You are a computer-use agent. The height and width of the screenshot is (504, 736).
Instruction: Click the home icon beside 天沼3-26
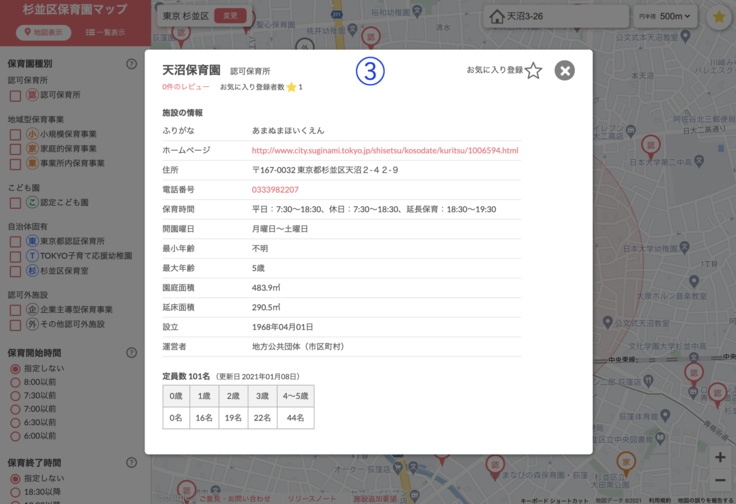(497, 17)
